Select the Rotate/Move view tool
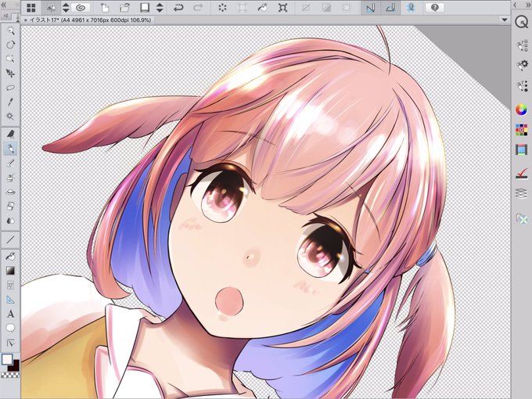Screen dimensions: 532x399 [x=10, y=45]
